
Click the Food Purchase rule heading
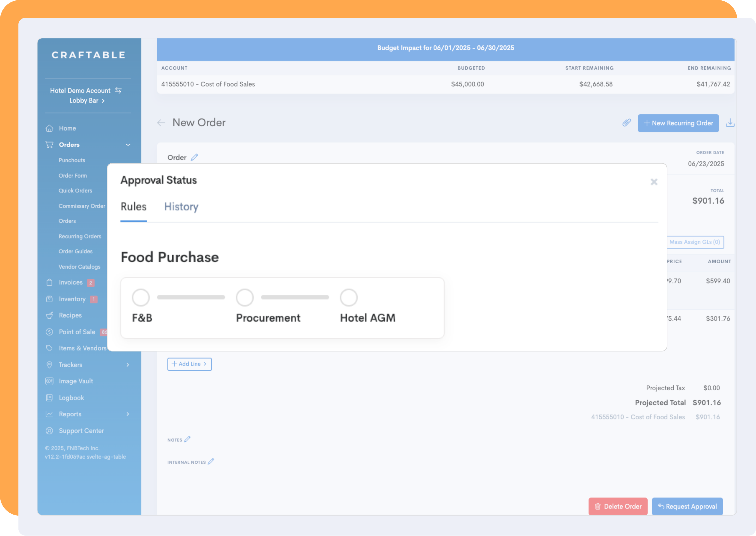coord(170,257)
